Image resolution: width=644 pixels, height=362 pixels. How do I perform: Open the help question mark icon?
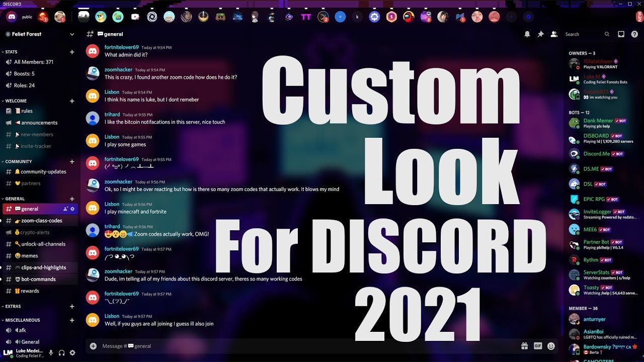(634, 34)
